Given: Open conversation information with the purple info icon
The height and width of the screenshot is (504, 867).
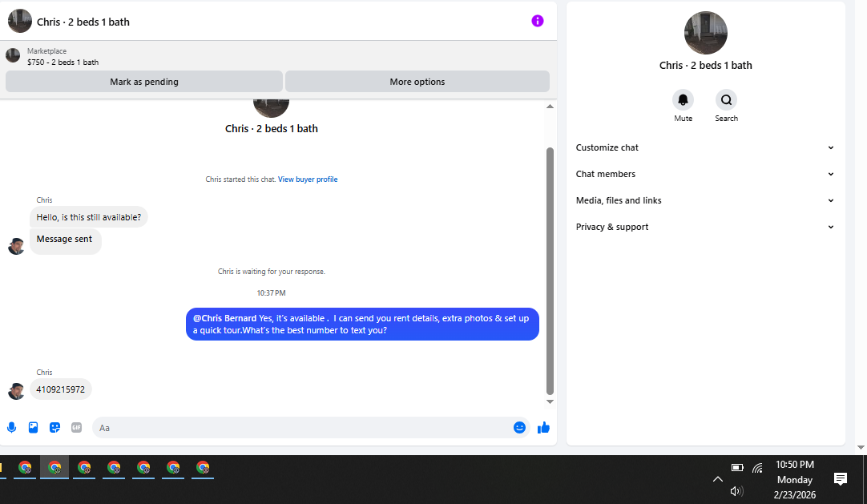Looking at the screenshot, I should click(538, 21).
